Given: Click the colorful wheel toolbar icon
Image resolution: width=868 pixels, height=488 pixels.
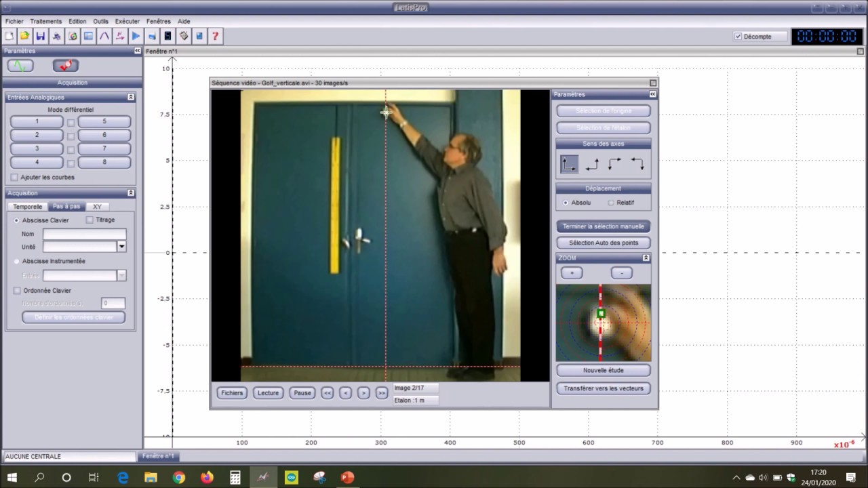Looking at the screenshot, I should 73,36.
